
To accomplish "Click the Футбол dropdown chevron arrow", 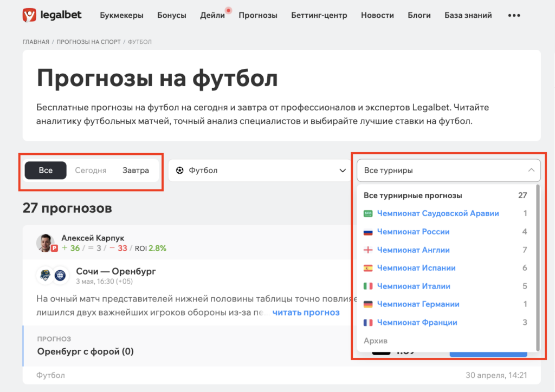I will coord(343,171).
